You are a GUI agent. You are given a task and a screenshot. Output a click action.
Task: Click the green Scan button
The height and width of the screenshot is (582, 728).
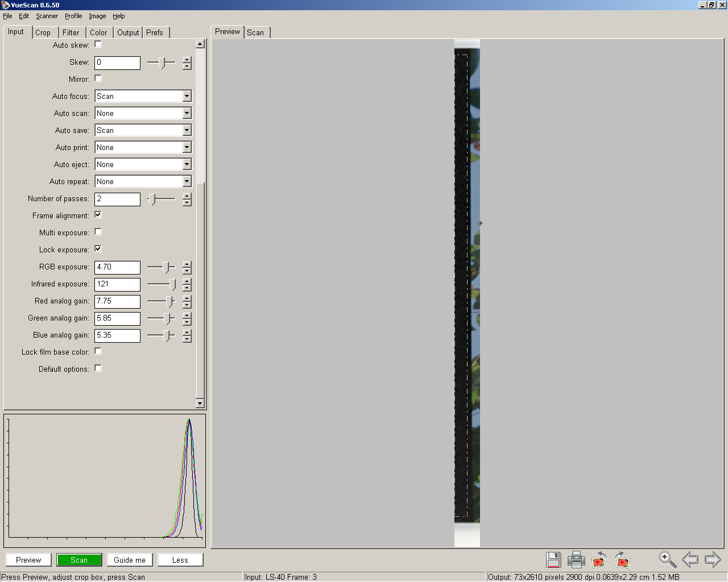[x=79, y=560]
